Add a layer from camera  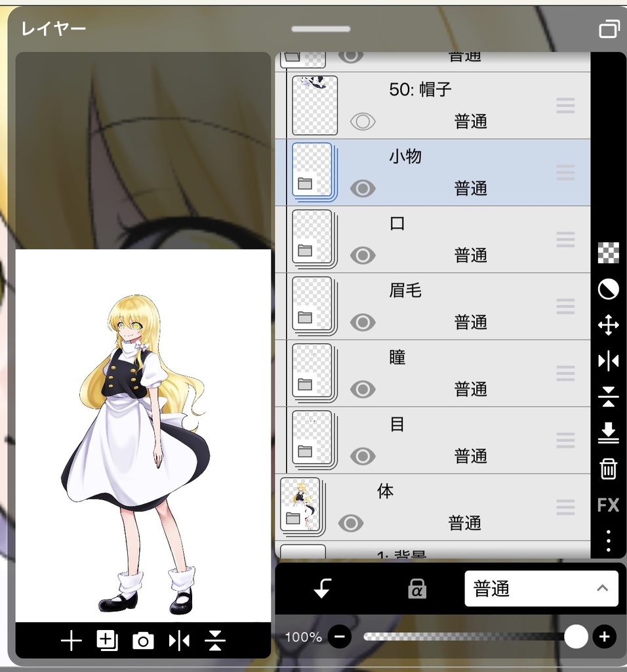(143, 641)
